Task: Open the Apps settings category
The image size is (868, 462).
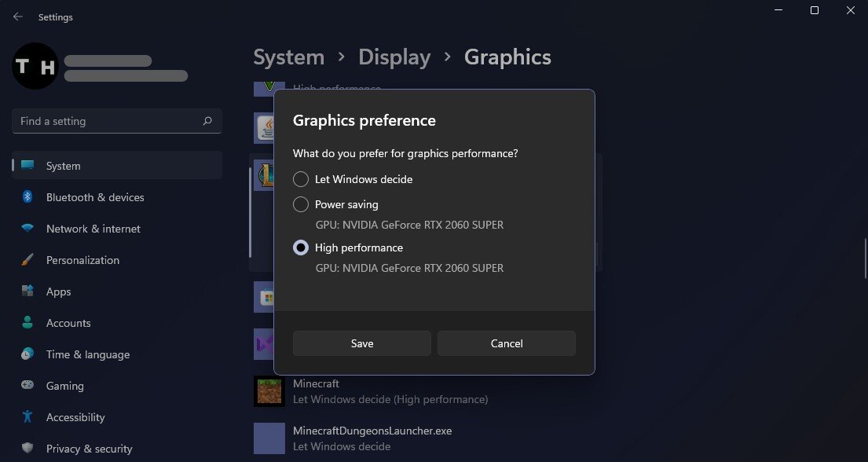Action: point(117,291)
